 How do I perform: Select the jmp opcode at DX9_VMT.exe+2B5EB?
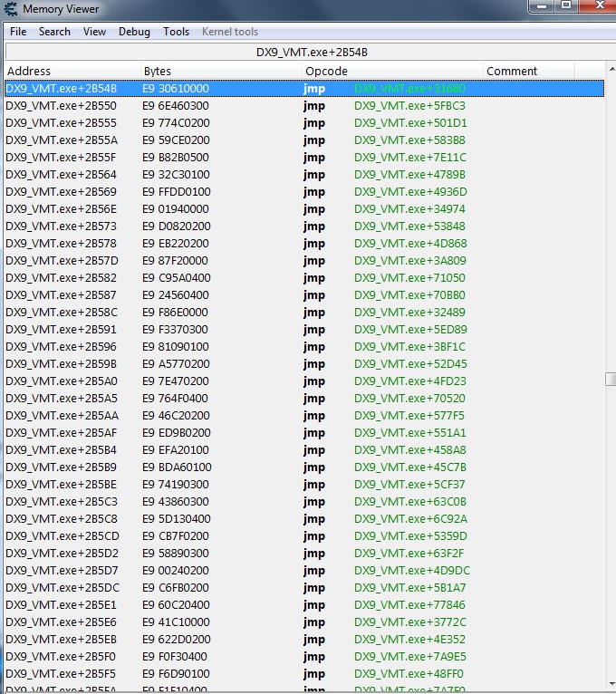click(x=313, y=640)
